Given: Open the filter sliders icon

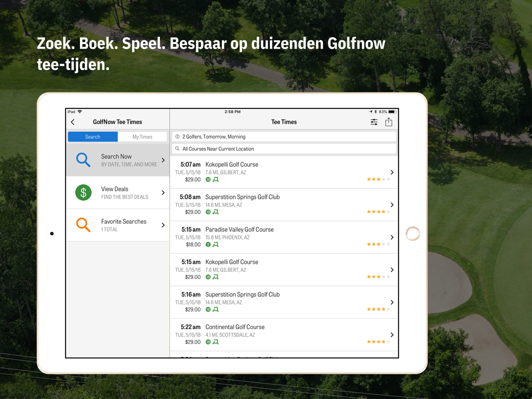Looking at the screenshot, I should coord(374,122).
